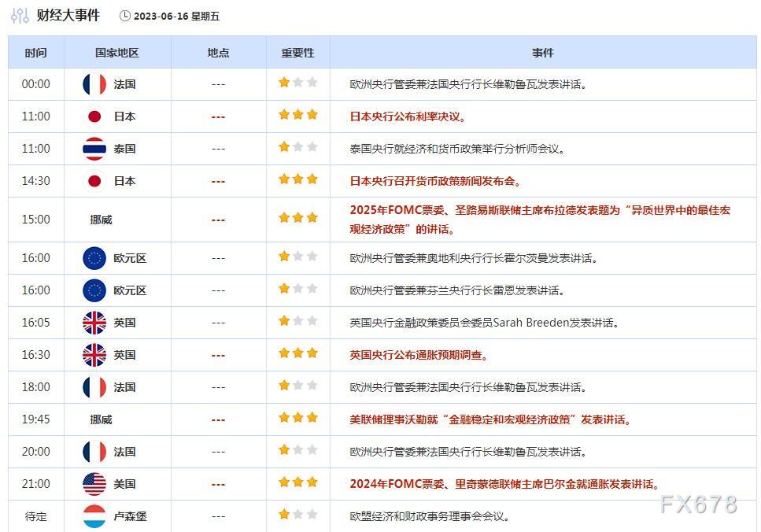Select the Japan flag icon at 11:00
This screenshot has width=761, height=532.
tap(94, 116)
